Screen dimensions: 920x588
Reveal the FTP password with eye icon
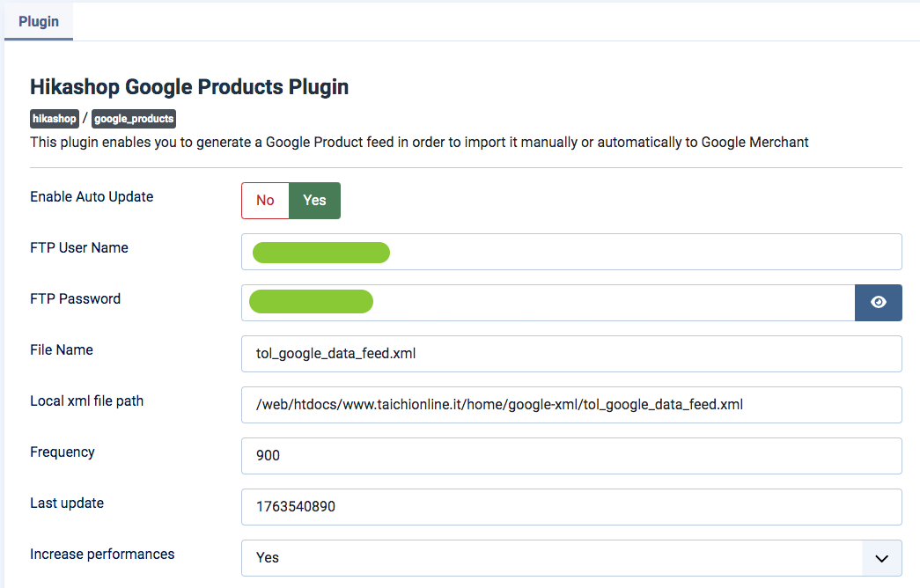878,303
